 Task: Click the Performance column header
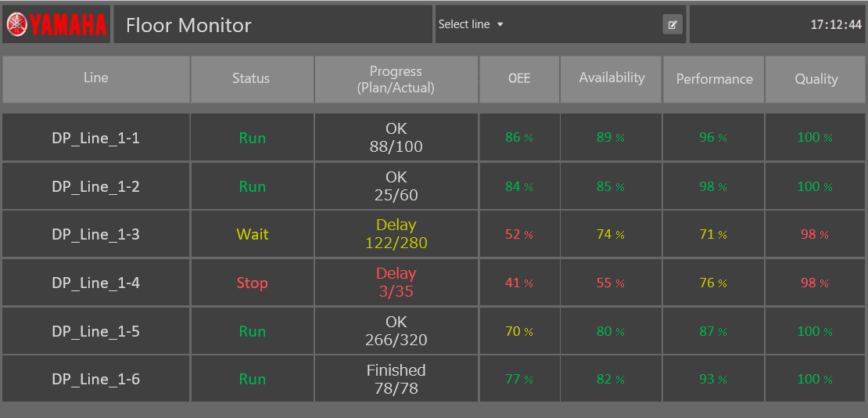[x=714, y=79]
